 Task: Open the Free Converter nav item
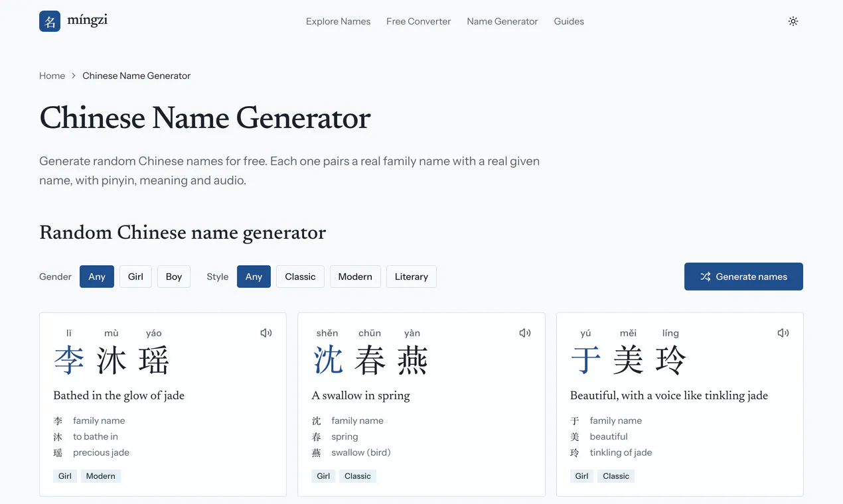click(419, 21)
